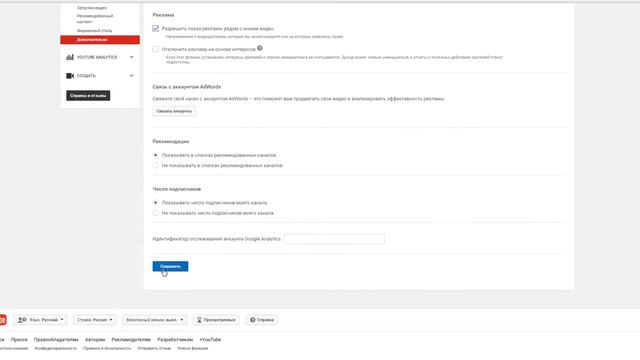The width and height of the screenshot is (640, 360).
Task: Open the Конфиденциальность footer link
Action: coord(56,348)
